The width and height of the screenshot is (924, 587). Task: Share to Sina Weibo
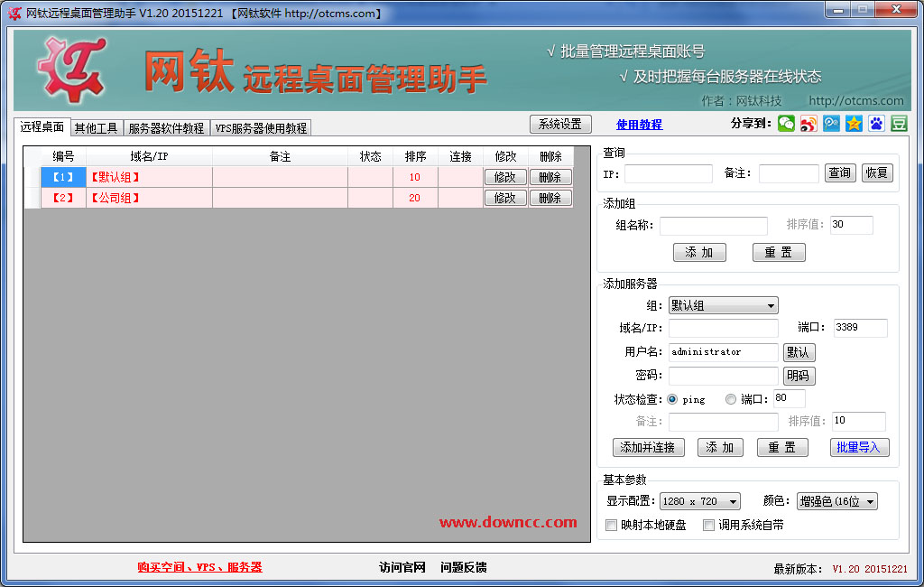[808, 123]
